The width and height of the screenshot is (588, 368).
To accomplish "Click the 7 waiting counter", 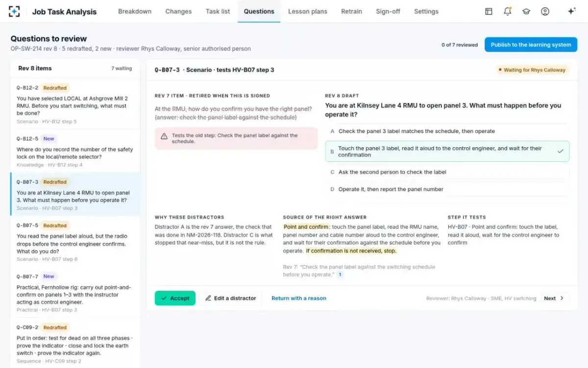I will point(122,68).
